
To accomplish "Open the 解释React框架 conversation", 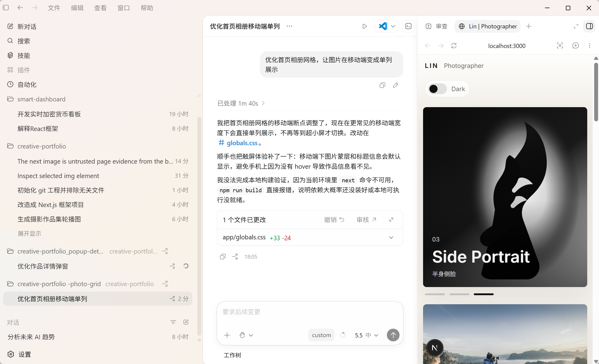I will [x=97, y=129].
